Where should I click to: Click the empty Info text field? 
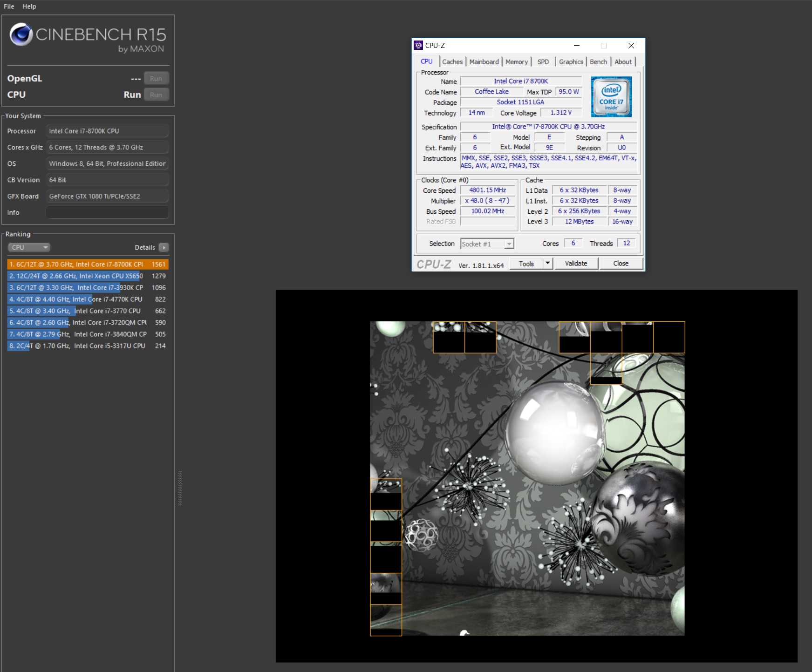point(107,212)
